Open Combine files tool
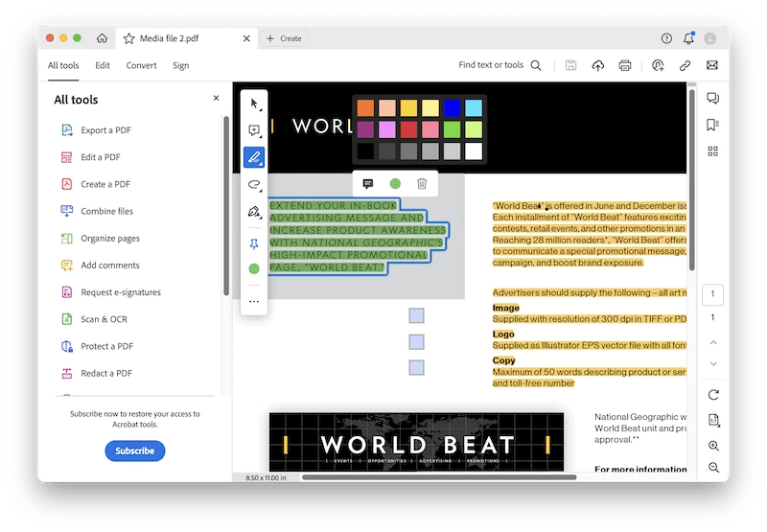Image resolution: width=767 pixels, height=532 pixels. [97, 211]
